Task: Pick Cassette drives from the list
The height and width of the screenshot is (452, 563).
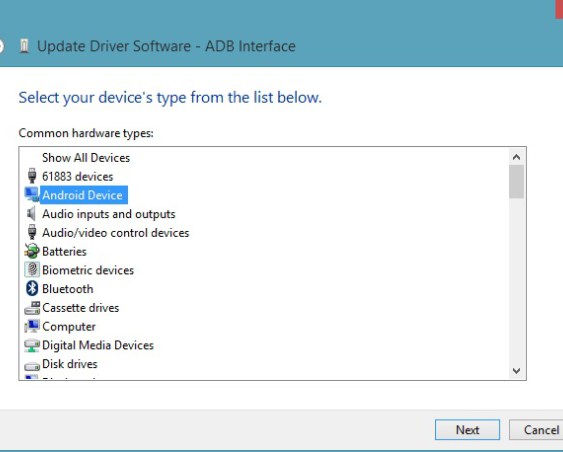Action: pyautogui.click(x=80, y=308)
